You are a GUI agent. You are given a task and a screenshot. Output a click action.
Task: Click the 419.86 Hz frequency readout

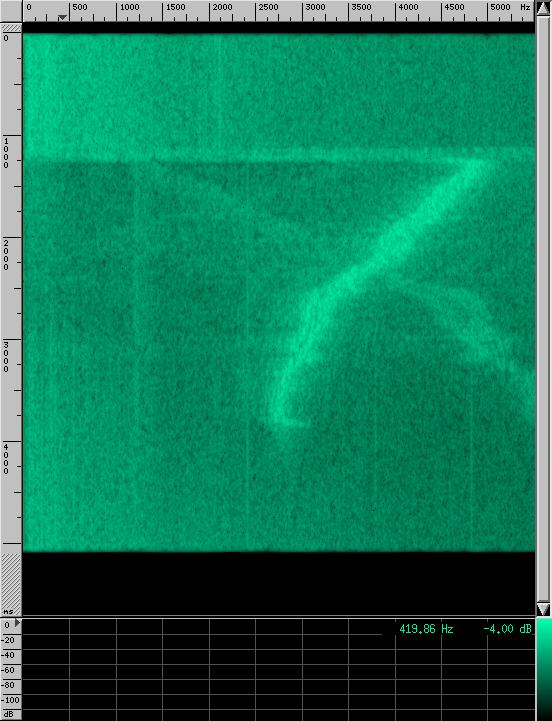coord(426,629)
